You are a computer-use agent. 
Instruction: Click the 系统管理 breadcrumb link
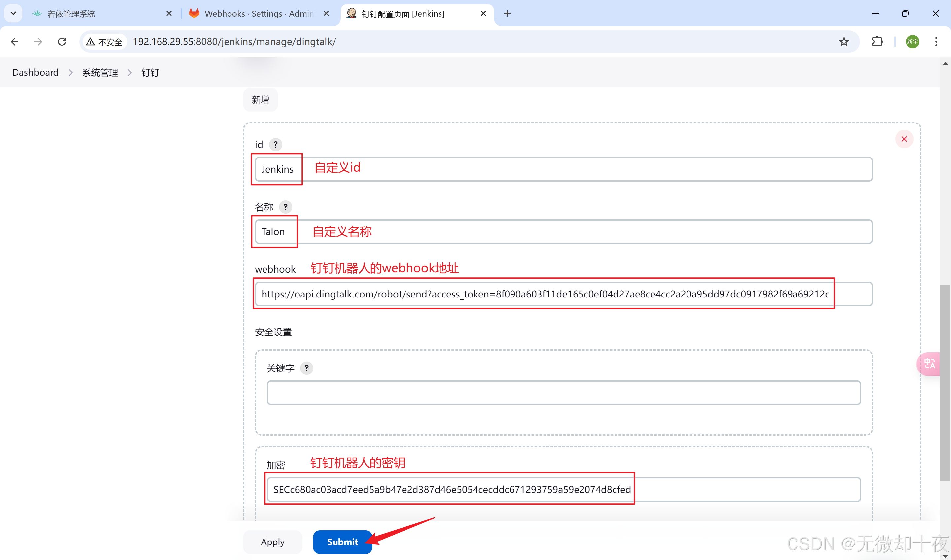(100, 72)
